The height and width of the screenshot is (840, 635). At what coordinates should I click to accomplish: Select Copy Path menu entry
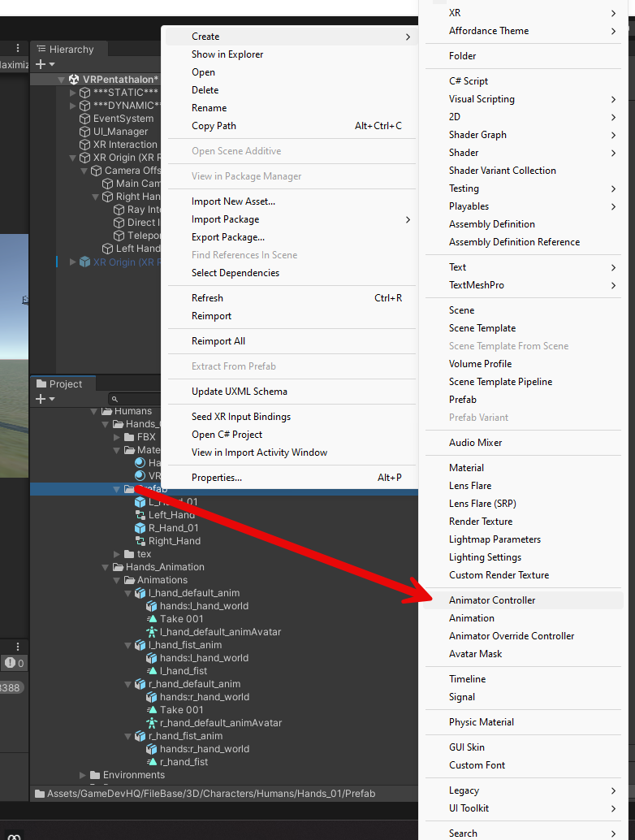292,126
